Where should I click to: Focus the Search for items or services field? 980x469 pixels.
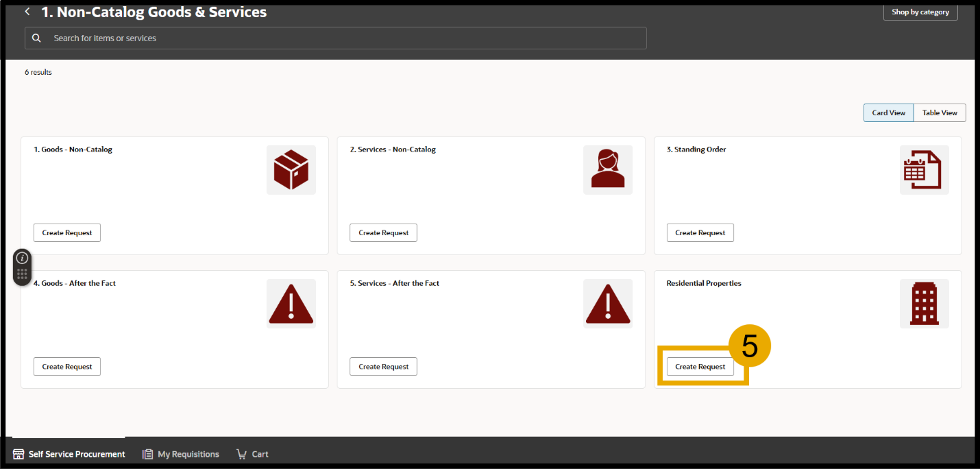click(x=343, y=38)
